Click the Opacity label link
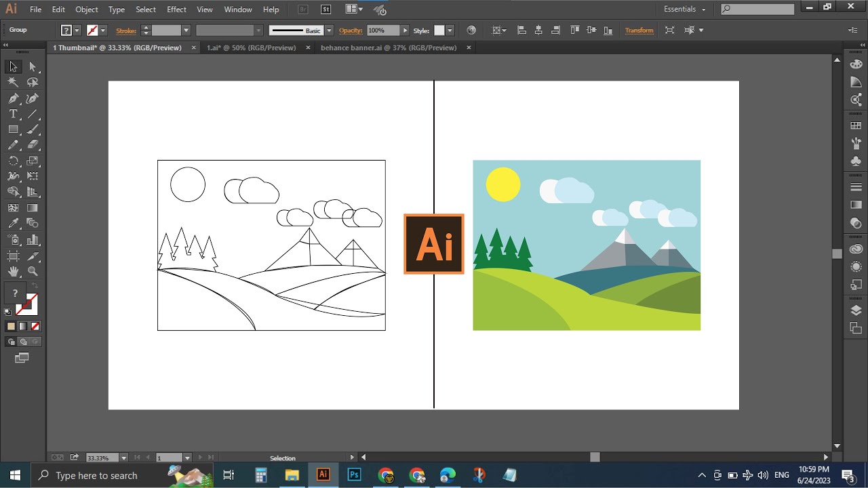 click(351, 30)
